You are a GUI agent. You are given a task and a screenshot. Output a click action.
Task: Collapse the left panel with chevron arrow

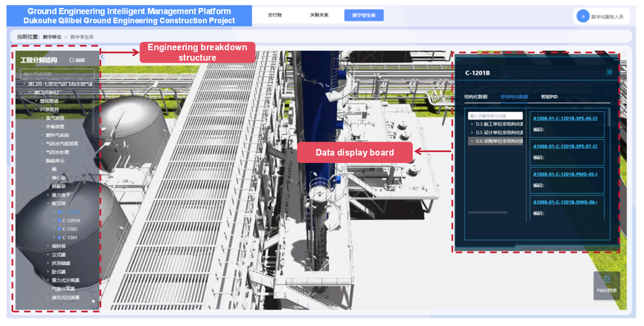102,57
